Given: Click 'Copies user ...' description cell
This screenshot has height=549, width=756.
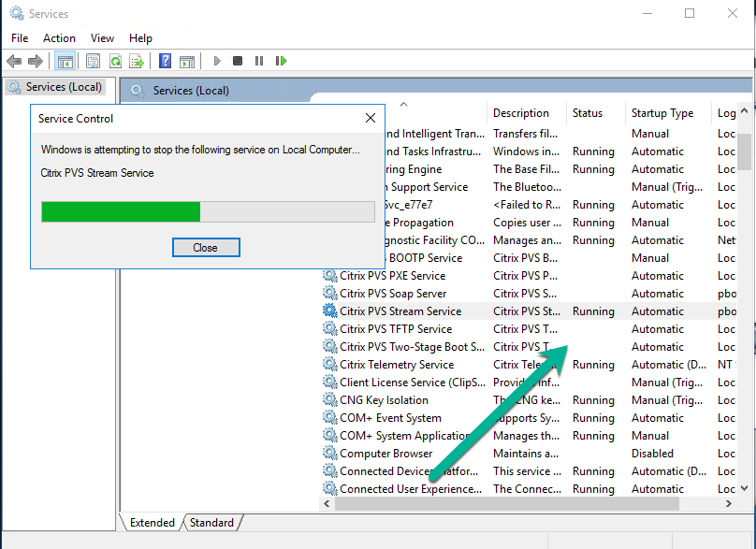Looking at the screenshot, I should (527, 223).
